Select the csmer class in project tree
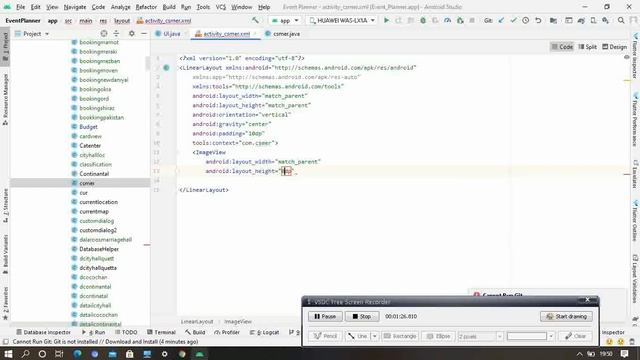The image size is (640, 360). click(87, 183)
